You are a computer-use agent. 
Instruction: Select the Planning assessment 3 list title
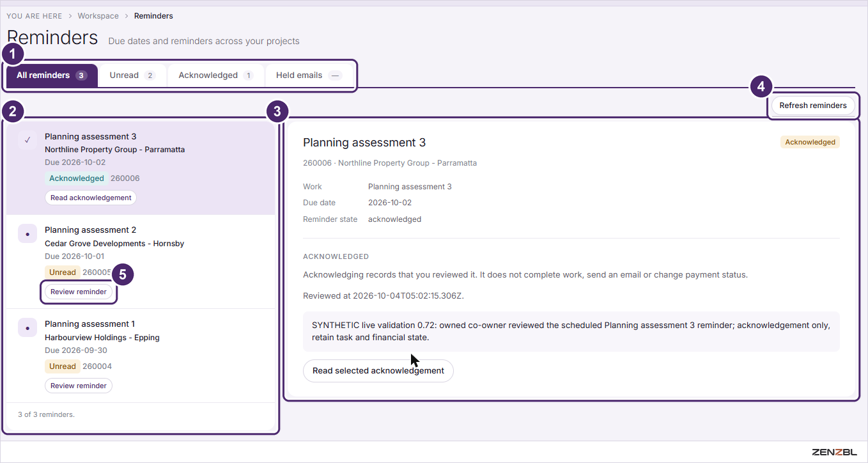click(x=90, y=136)
